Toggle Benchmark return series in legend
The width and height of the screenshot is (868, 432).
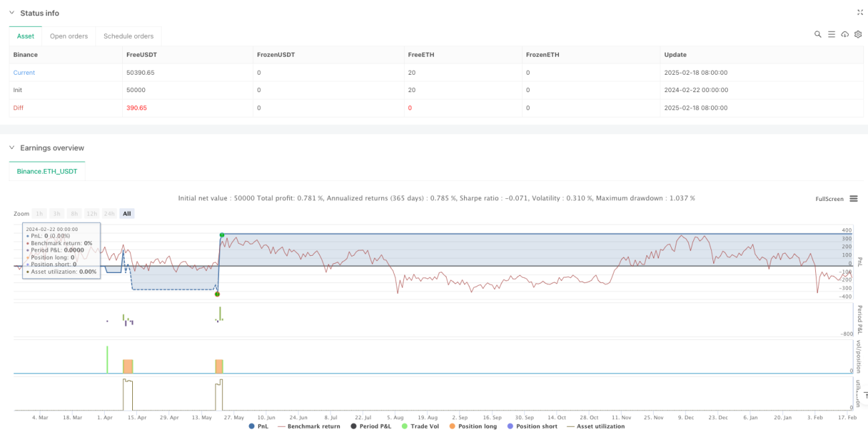coord(308,426)
